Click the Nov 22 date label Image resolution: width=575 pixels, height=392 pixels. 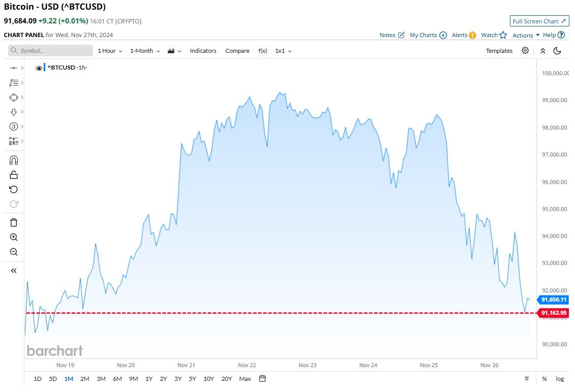coord(247,365)
